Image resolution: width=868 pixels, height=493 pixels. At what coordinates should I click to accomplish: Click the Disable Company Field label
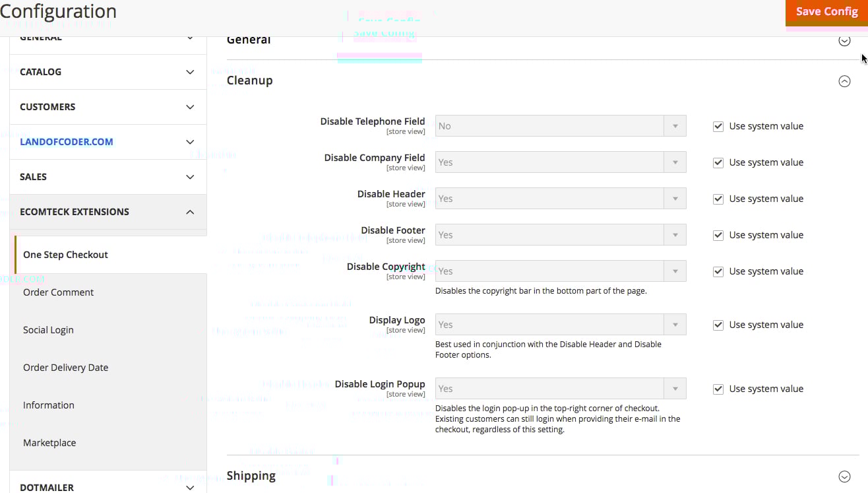[x=375, y=158]
